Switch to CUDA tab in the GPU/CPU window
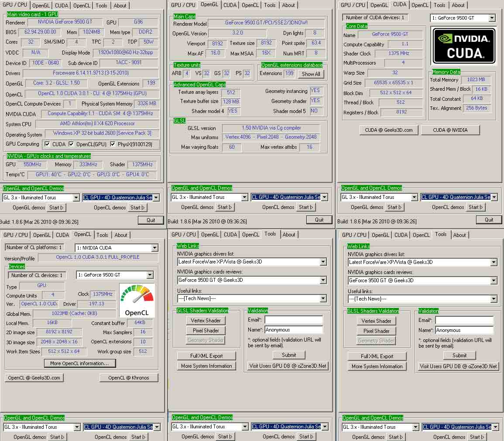Screen dimensions: 504x441 (62, 6)
